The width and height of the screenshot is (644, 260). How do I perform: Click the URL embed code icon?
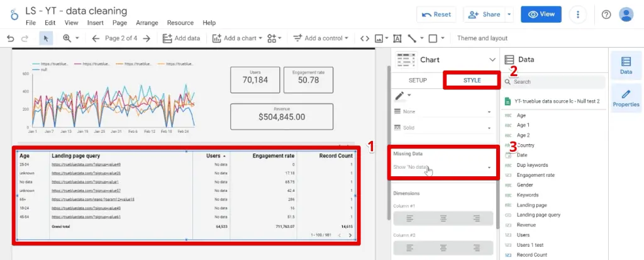pyautogui.click(x=365, y=38)
